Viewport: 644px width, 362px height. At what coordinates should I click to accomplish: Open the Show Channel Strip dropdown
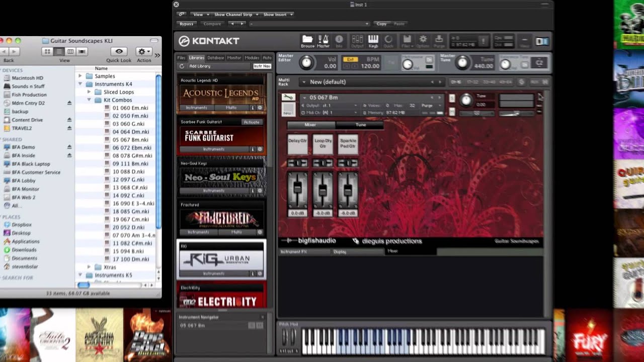236,15
